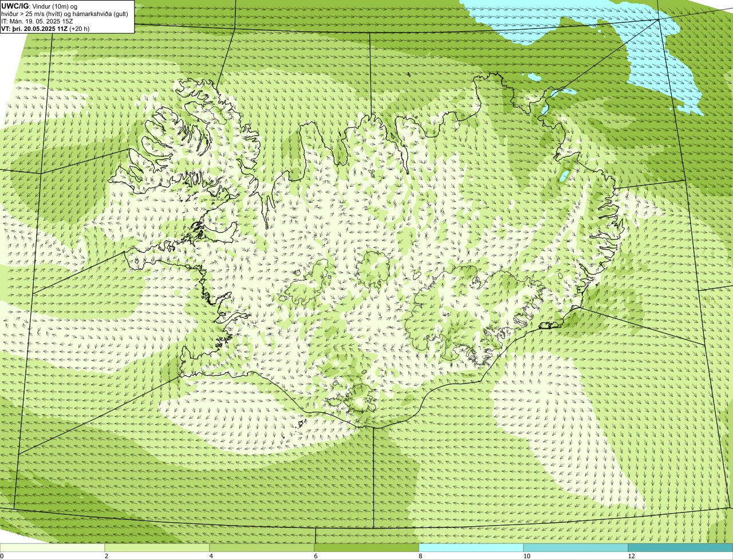Screen dimensions: 733x560
Task: Select the light green 2–4 color bar segment
Action: (x=157, y=548)
